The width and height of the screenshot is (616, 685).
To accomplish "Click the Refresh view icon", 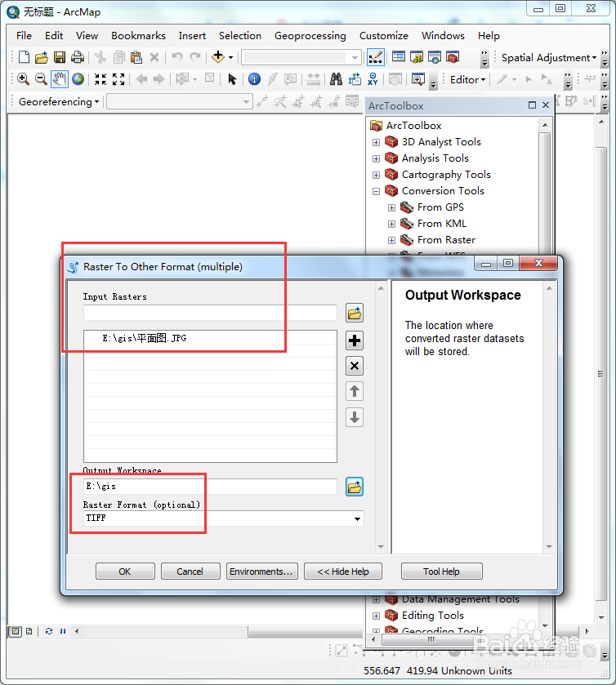I will point(49,631).
